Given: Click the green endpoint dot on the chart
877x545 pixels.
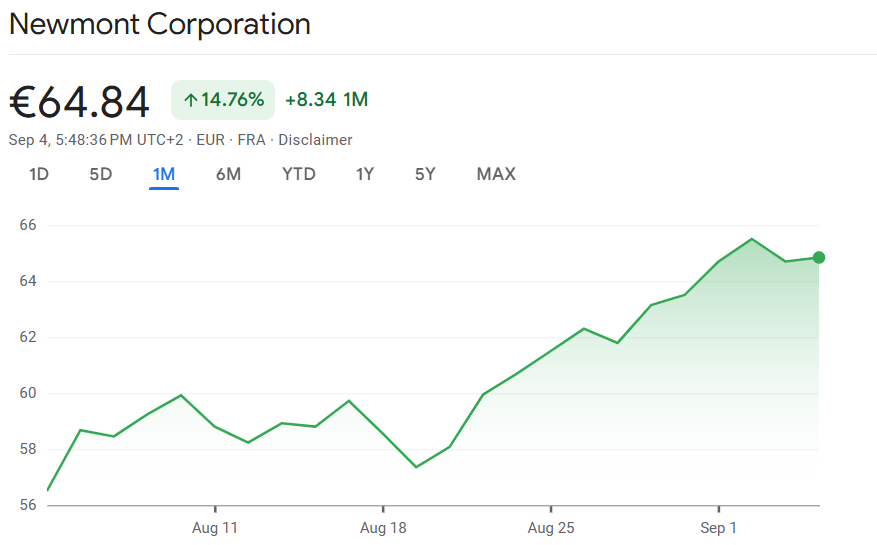Looking at the screenshot, I should (819, 258).
